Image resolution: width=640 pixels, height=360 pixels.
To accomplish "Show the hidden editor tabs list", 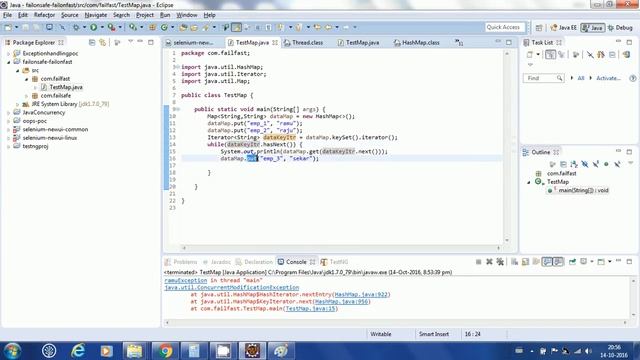I will pos(459,42).
